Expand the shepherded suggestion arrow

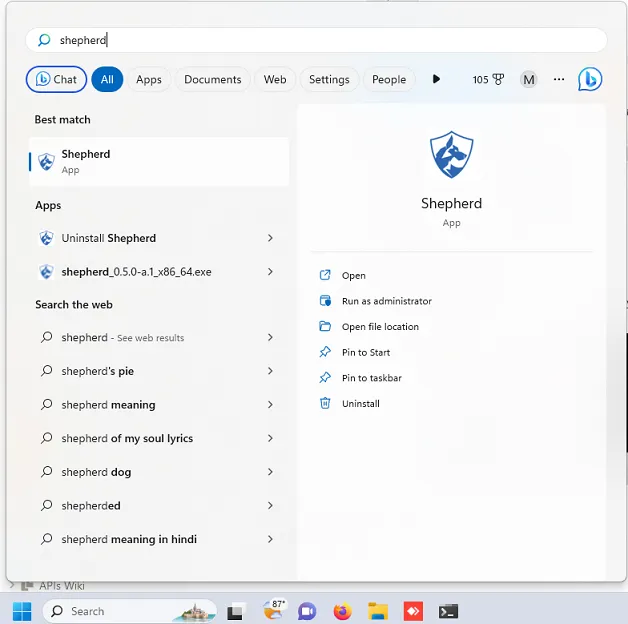click(x=270, y=505)
